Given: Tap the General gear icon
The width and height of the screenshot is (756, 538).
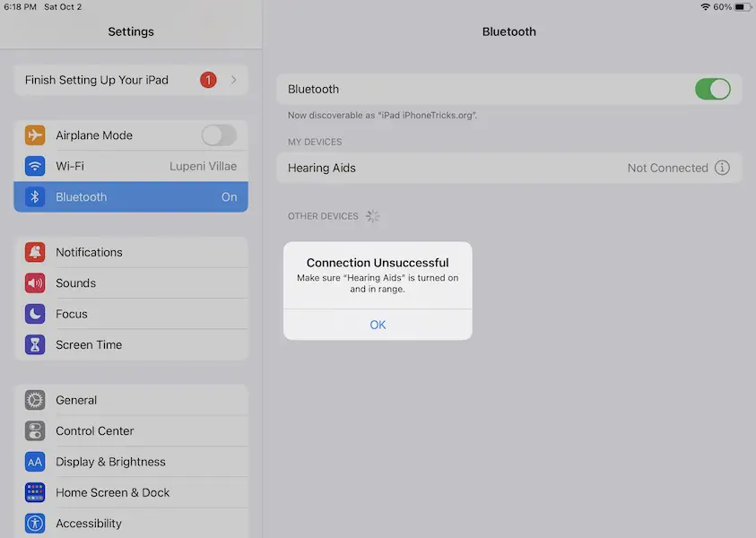Looking at the screenshot, I should (x=35, y=400).
